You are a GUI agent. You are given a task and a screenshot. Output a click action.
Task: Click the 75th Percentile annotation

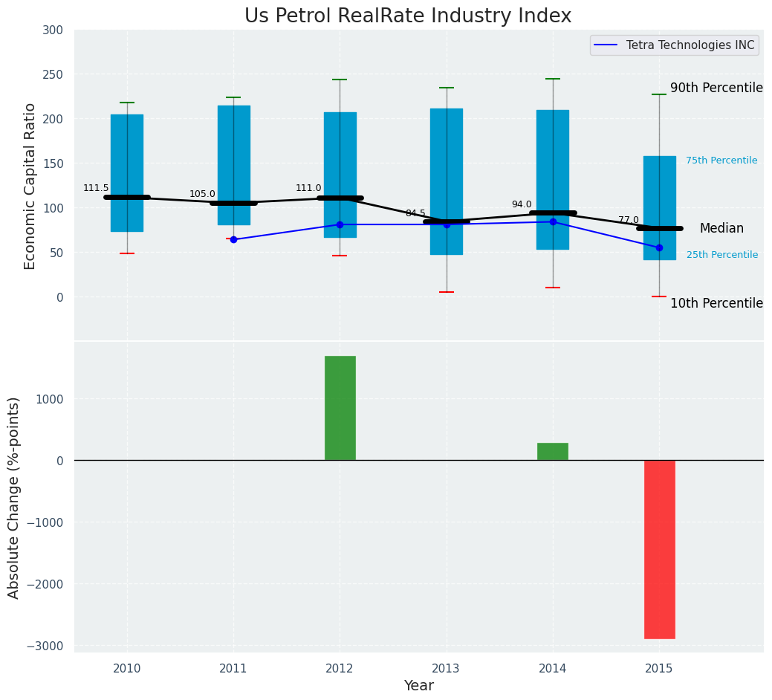pos(721,161)
